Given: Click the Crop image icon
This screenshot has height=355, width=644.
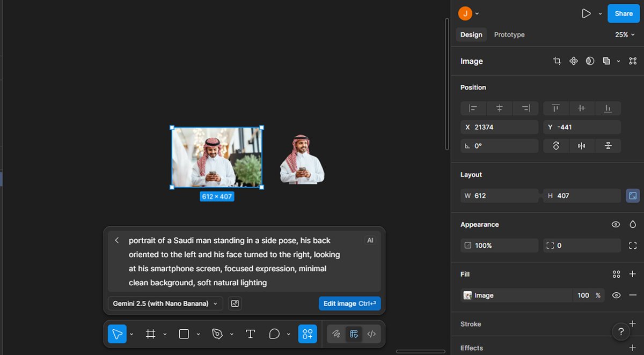Looking at the screenshot, I should (x=557, y=61).
